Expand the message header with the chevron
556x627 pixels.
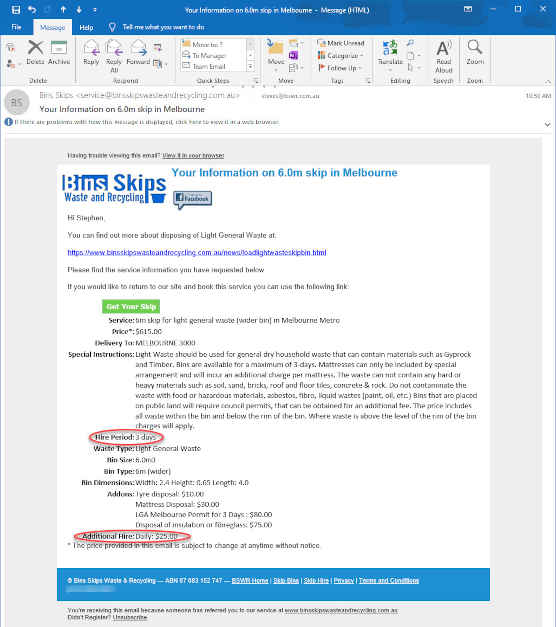point(547,124)
